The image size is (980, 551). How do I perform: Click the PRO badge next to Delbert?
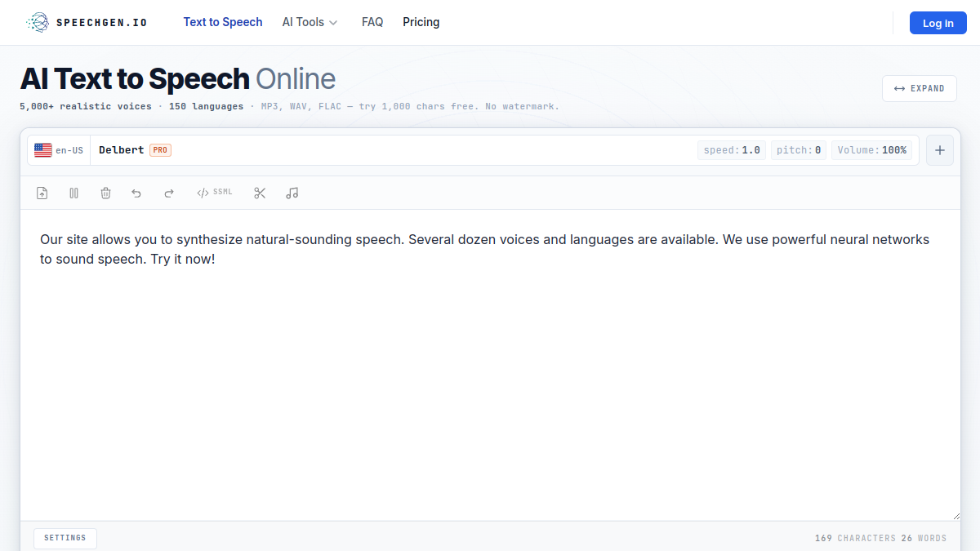coord(160,150)
